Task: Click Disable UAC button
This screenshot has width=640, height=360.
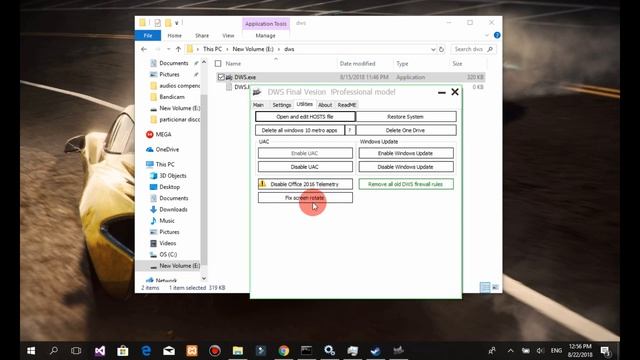Action: (x=305, y=167)
